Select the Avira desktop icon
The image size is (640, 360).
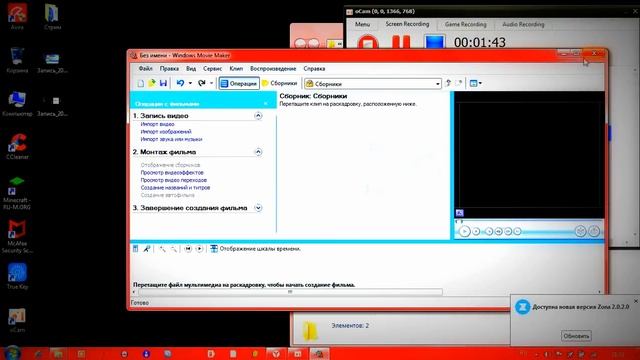coord(17,17)
